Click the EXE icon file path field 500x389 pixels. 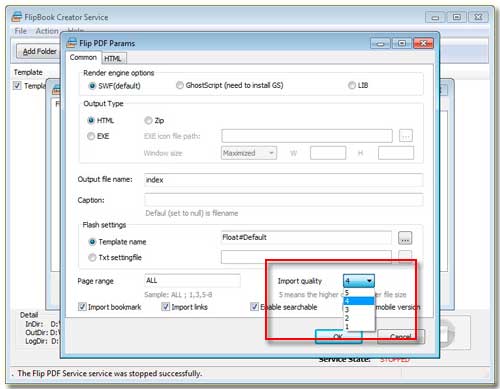click(307, 136)
